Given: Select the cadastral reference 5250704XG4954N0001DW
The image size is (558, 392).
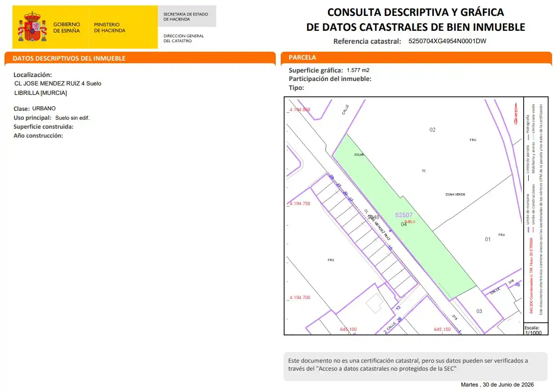Looking at the screenshot, I should [447, 41].
